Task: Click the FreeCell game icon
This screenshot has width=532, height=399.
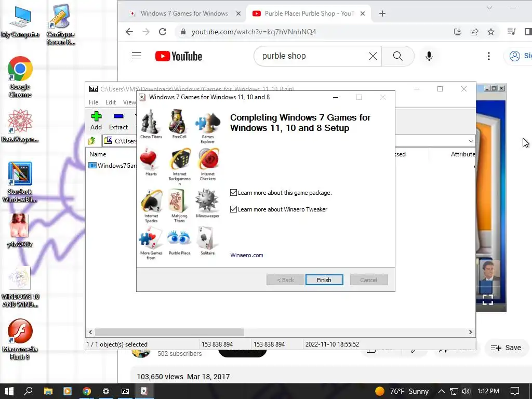Action: point(179,122)
